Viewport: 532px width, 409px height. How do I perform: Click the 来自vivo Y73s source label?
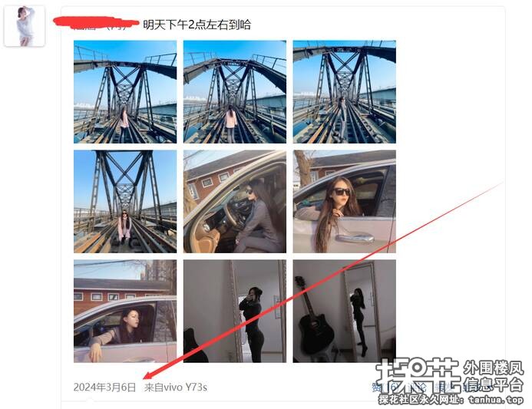(176, 387)
